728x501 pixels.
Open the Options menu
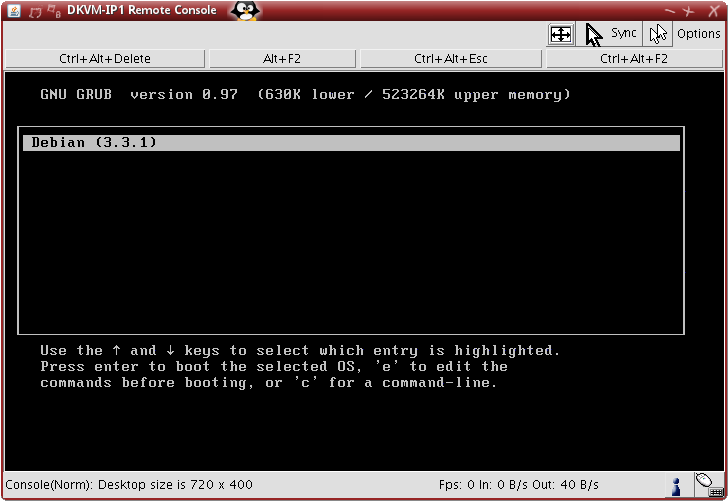tap(698, 34)
